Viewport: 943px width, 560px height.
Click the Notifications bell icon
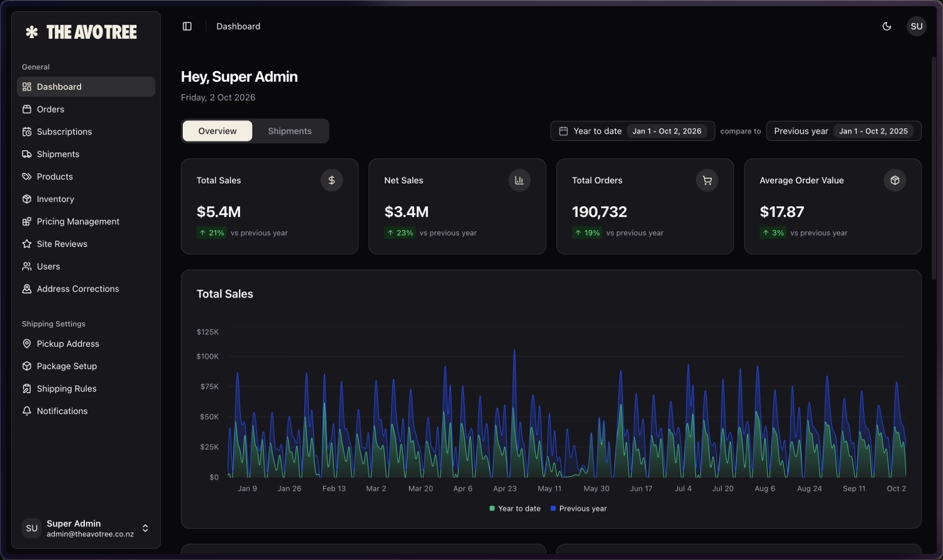(x=27, y=411)
